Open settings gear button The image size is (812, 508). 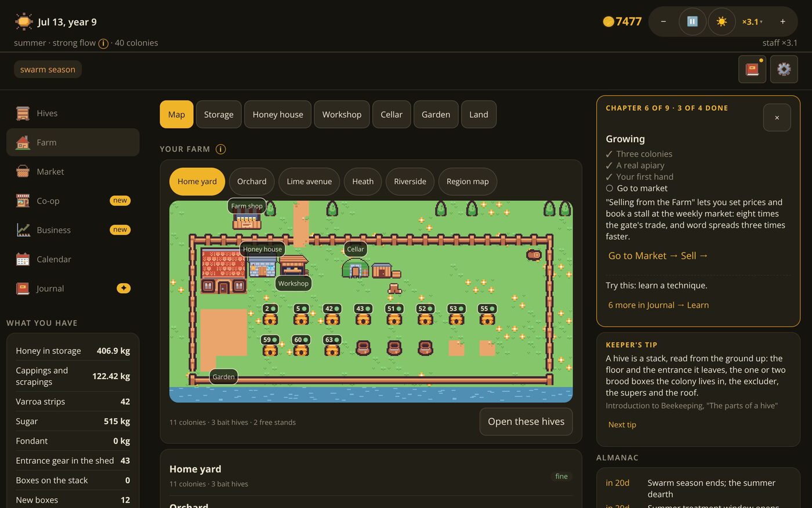pyautogui.click(x=784, y=70)
